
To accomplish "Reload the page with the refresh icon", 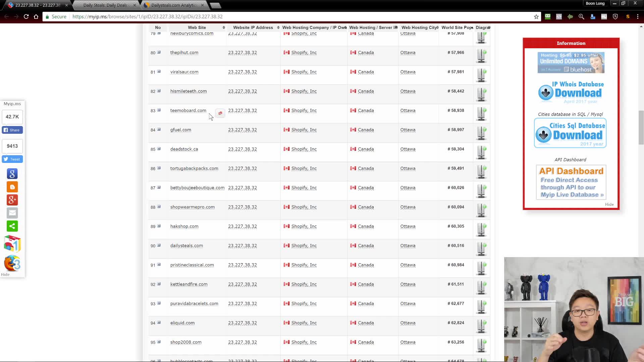I will tap(26, 16).
